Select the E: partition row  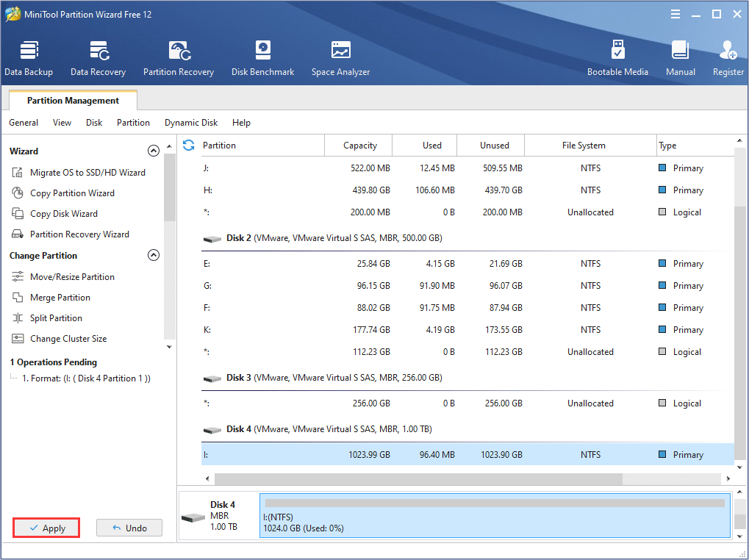click(467, 264)
